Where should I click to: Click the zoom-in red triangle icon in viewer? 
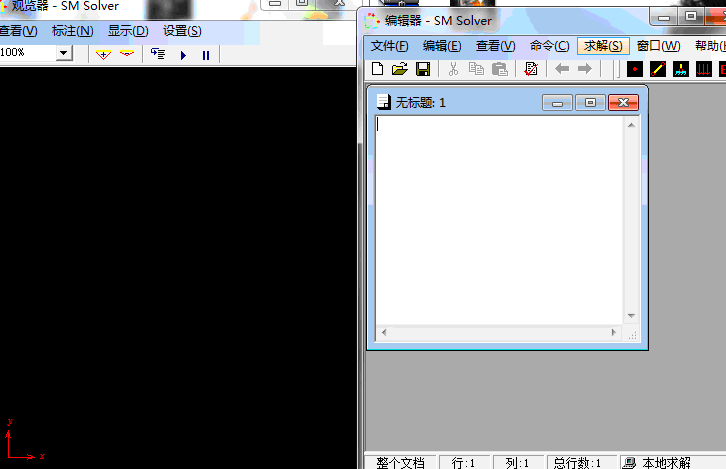tap(103, 55)
